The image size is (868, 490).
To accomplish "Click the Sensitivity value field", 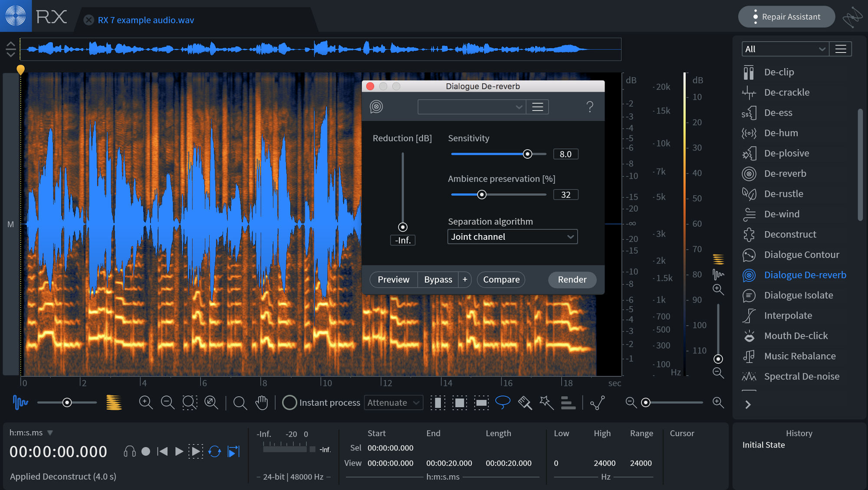I will coord(565,154).
